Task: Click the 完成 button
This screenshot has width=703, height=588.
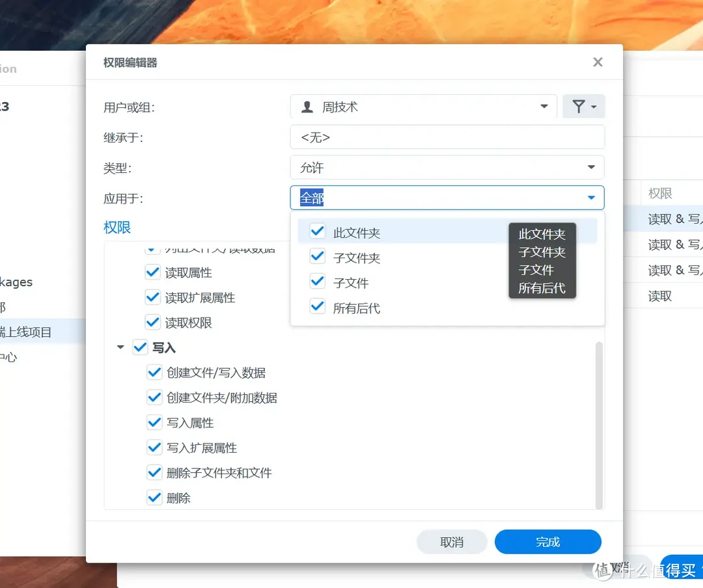Action: pos(547,541)
